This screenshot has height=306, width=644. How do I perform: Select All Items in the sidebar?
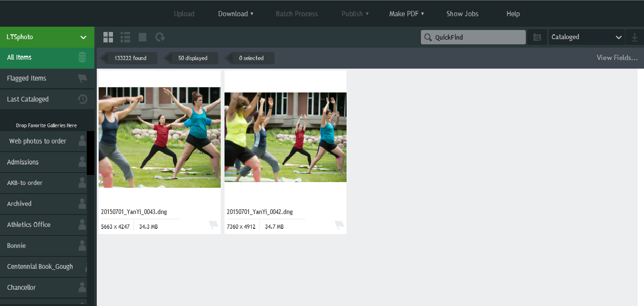coord(47,58)
